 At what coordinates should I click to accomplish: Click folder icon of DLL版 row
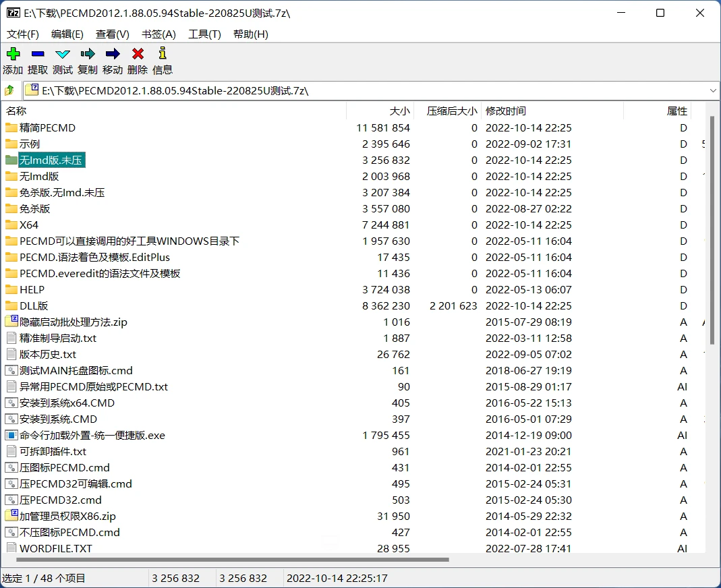point(11,305)
